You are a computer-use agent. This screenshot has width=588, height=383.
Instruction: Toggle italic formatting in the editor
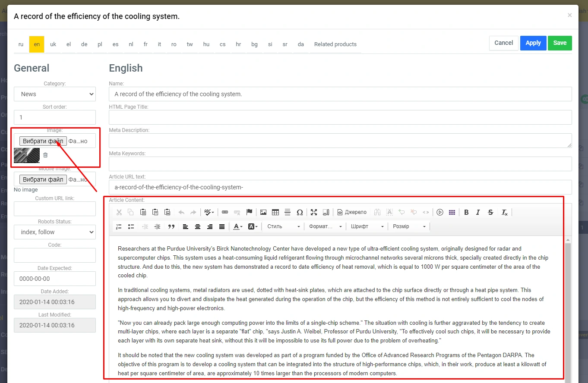(x=478, y=212)
